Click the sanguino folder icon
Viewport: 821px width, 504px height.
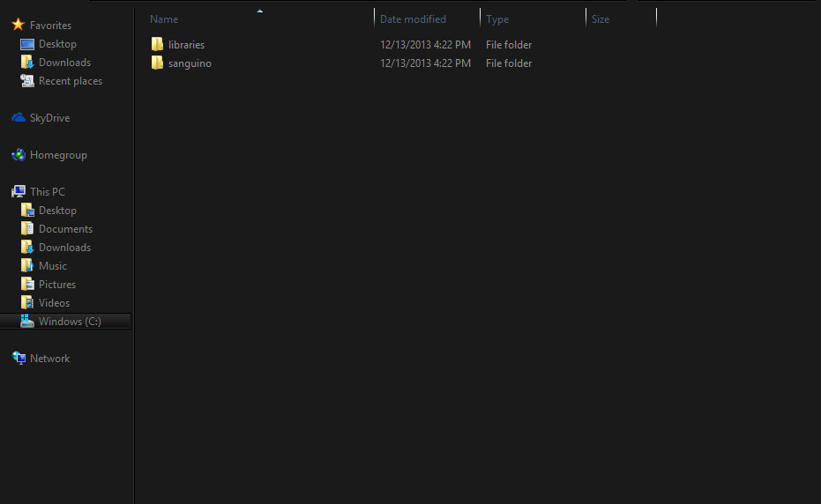(157, 63)
